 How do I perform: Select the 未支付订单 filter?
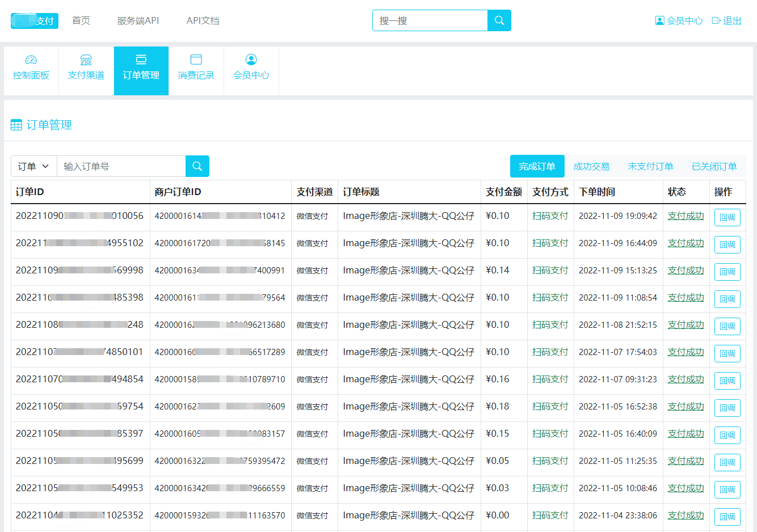(650, 166)
